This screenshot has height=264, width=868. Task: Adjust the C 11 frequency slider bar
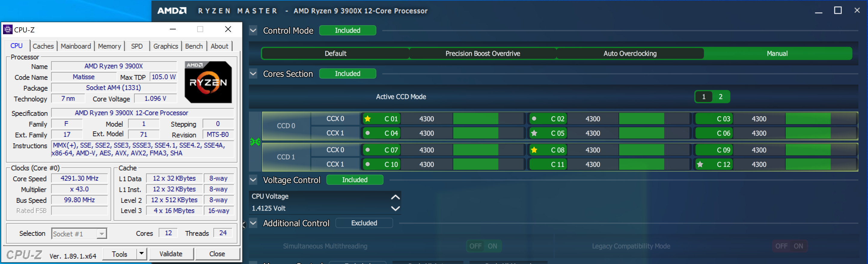[x=654, y=164]
